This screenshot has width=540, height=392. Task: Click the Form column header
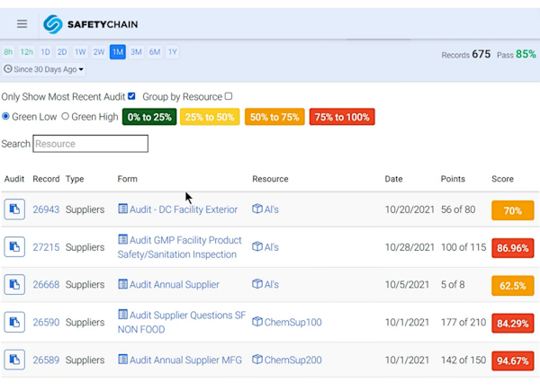[x=128, y=179]
